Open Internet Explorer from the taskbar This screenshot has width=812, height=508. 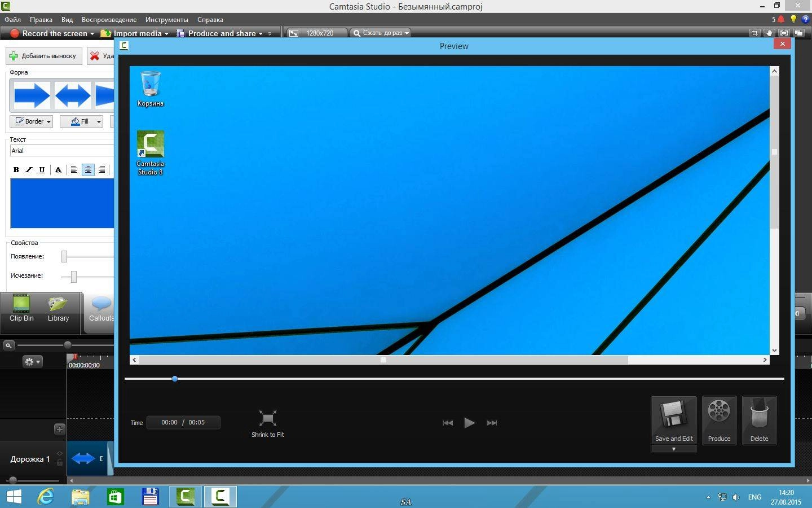(x=46, y=497)
